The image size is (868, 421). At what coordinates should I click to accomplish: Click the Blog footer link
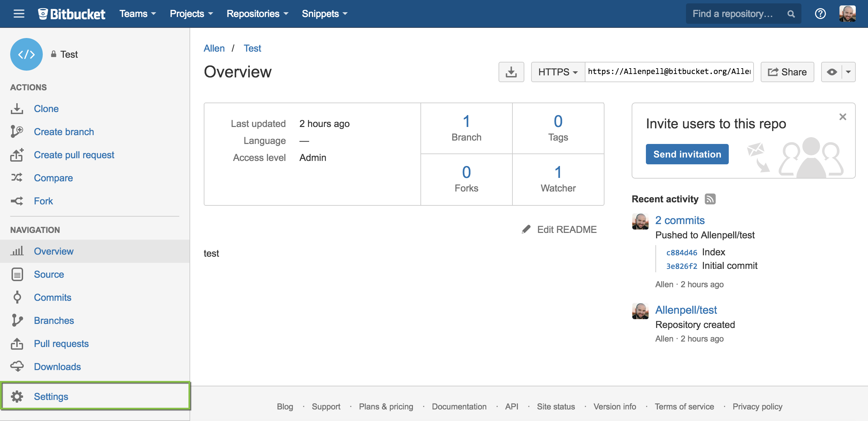pyautogui.click(x=285, y=406)
